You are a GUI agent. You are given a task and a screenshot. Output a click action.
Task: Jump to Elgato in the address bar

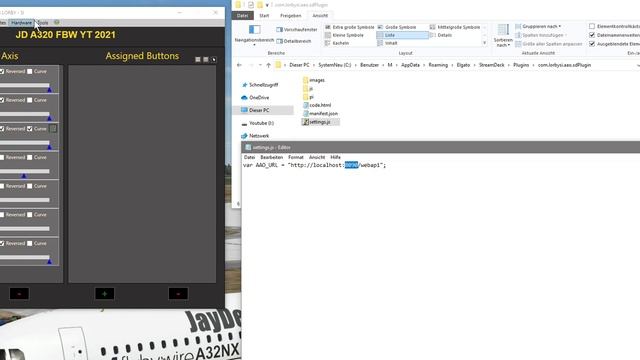point(463,65)
